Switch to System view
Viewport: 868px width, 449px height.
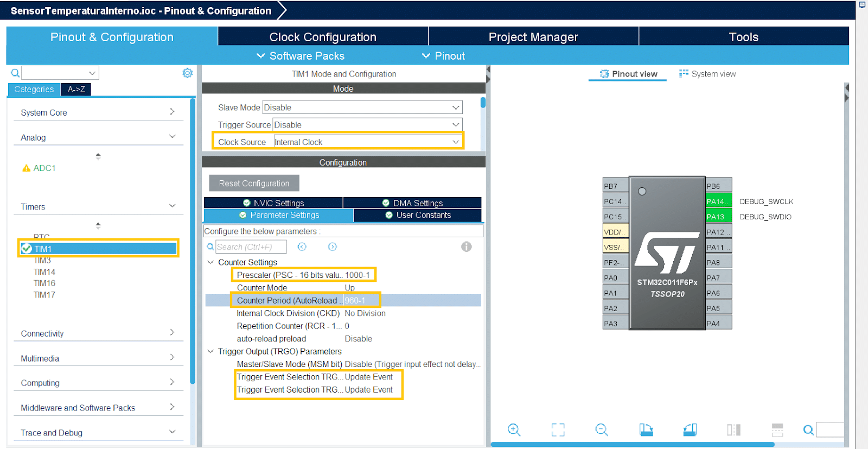707,74
